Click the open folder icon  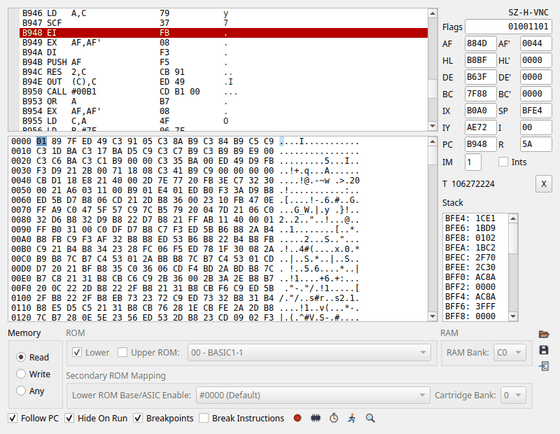544,334
